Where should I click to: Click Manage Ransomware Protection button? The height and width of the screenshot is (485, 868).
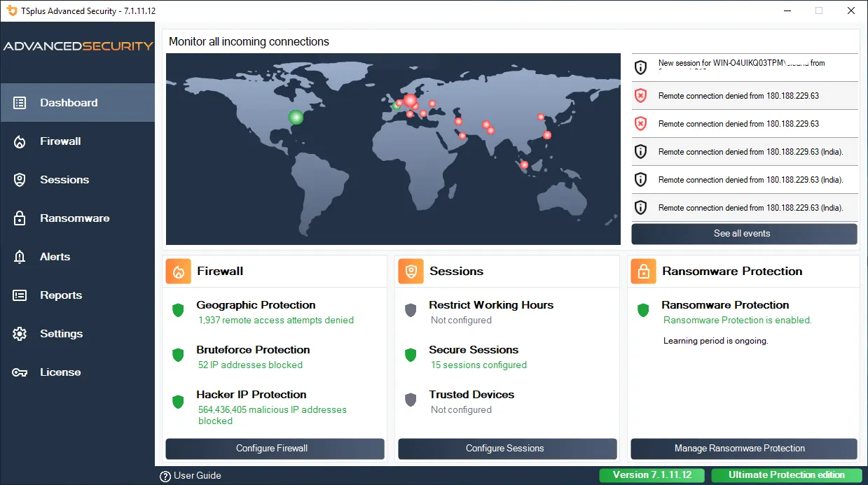coord(743,449)
